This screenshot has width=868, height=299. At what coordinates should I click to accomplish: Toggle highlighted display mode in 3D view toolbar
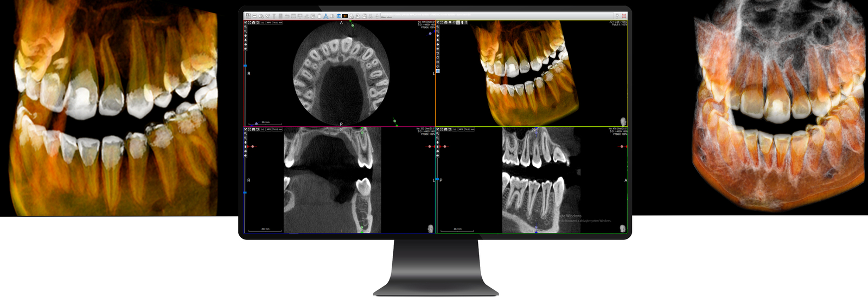tap(458, 23)
